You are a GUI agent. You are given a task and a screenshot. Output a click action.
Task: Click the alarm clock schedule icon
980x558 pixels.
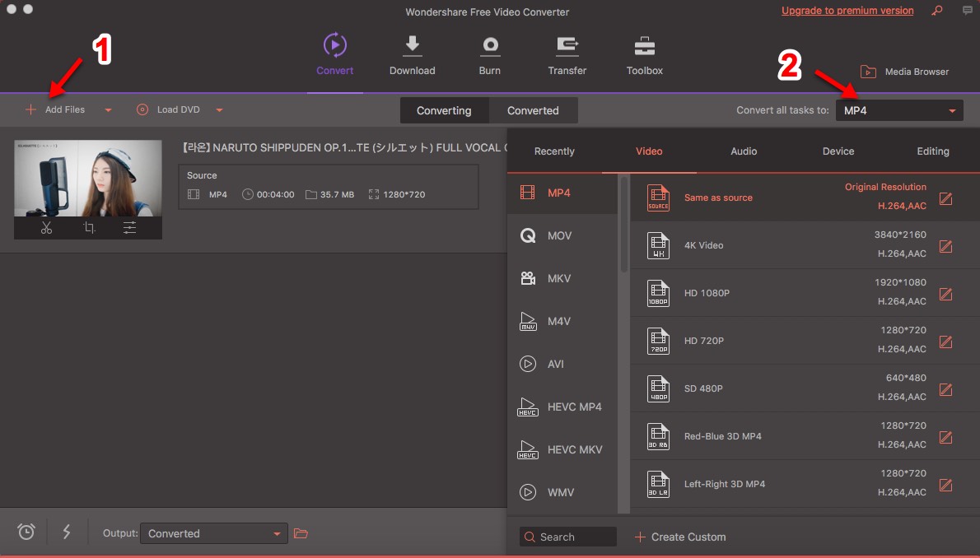(26, 532)
